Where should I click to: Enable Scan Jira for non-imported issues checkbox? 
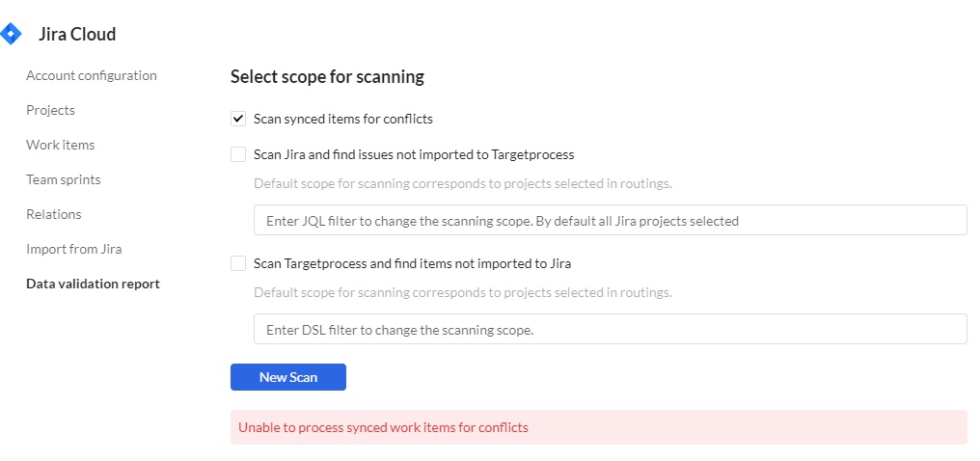(x=238, y=154)
